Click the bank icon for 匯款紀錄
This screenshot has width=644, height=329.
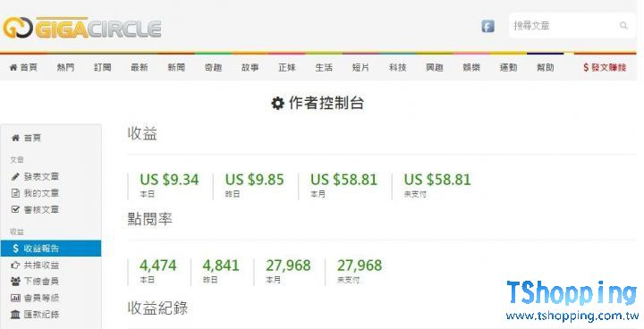[15, 314]
